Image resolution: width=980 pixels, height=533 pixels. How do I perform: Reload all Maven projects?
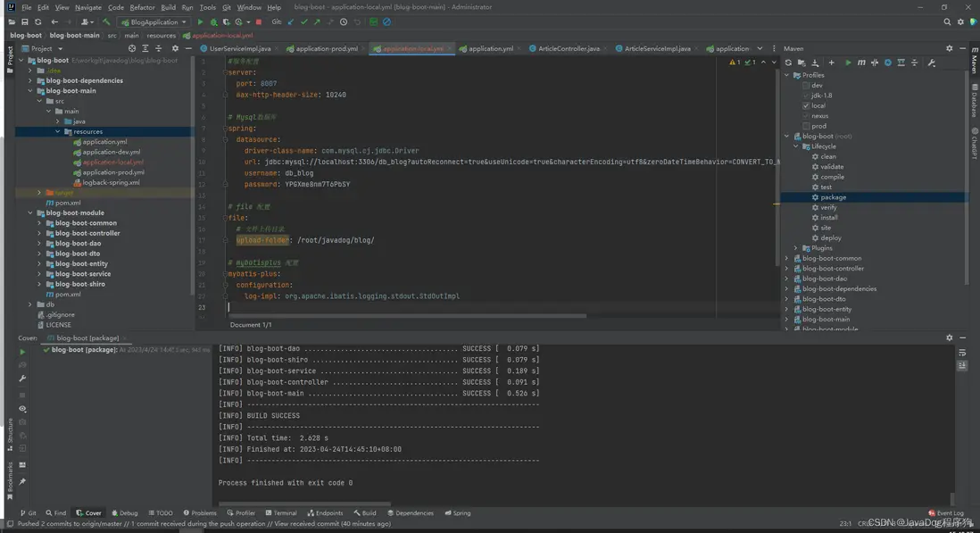coord(788,62)
